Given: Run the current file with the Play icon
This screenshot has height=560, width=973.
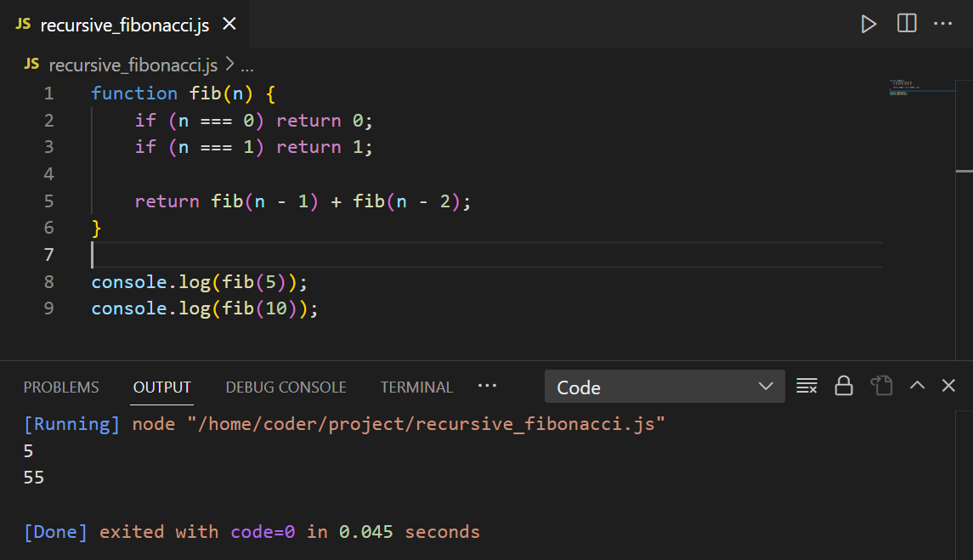Looking at the screenshot, I should click(x=868, y=24).
